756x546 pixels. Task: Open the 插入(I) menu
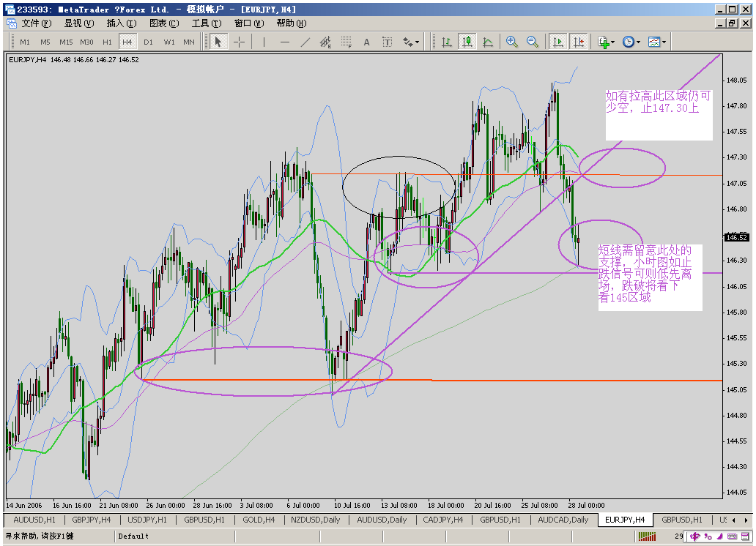click(122, 23)
